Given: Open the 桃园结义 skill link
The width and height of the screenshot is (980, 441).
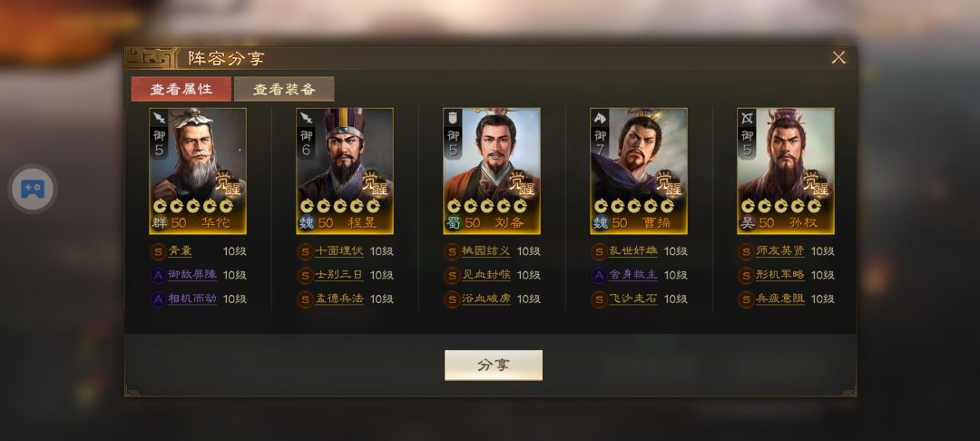Looking at the screenshot, I should click(x=486, y=251).
